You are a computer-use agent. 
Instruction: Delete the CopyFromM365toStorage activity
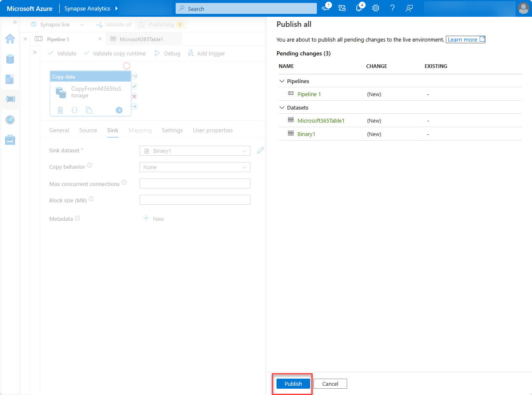(60, 110)
